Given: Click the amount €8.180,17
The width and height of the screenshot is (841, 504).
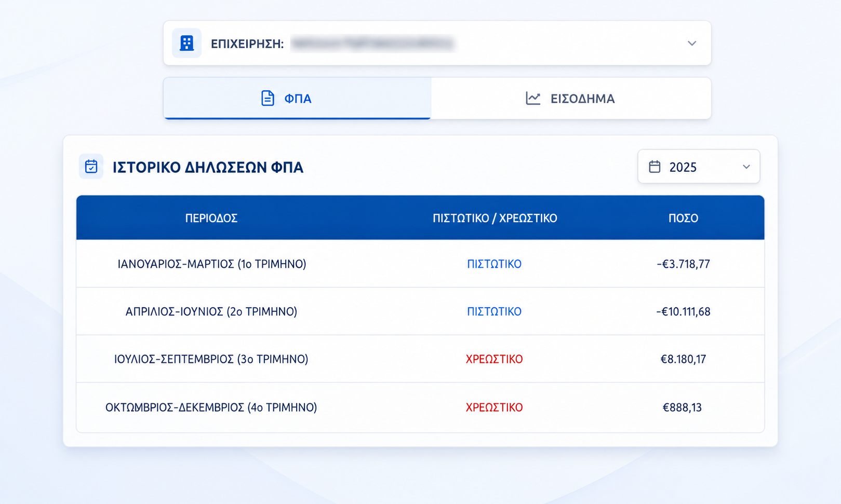Looking at the screenshot, I should 683,359.
